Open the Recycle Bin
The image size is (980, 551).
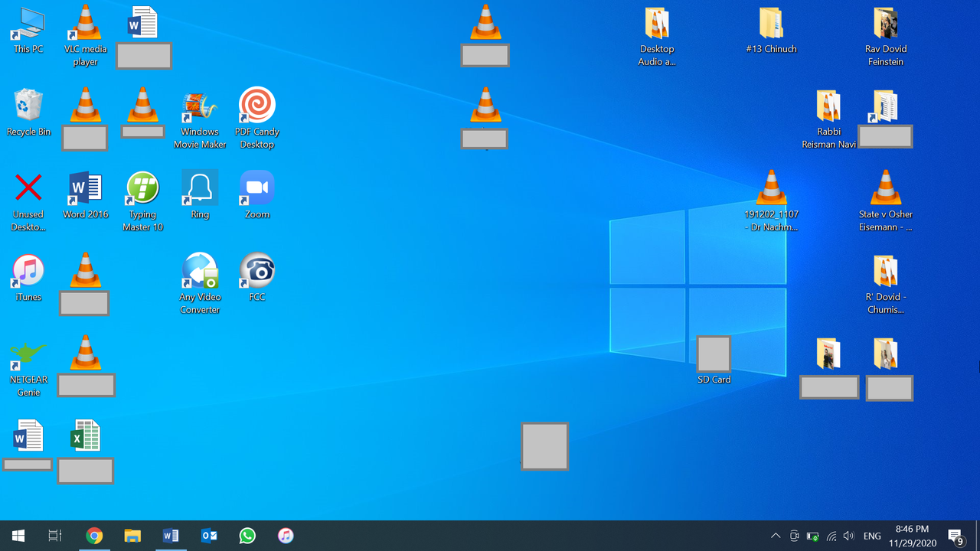[28, 107]
